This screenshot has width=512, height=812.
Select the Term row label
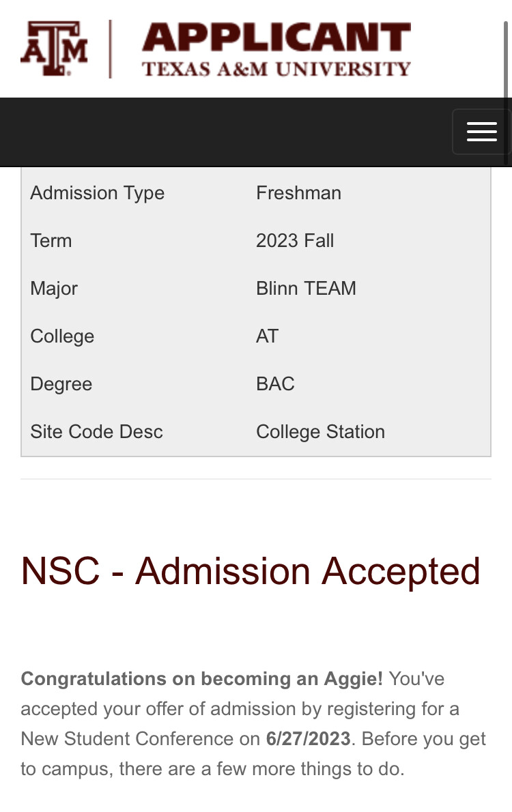(x=51, y=241)
